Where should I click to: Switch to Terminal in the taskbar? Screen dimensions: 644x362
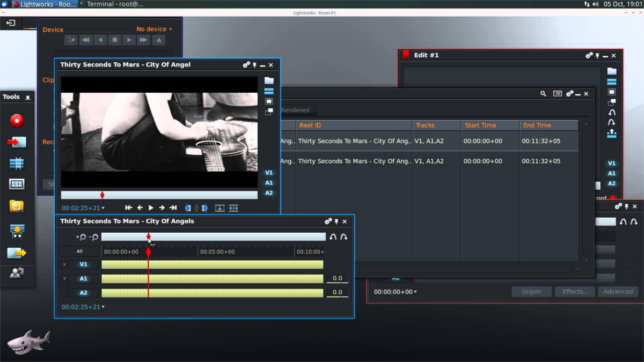(x=112, y=4)
